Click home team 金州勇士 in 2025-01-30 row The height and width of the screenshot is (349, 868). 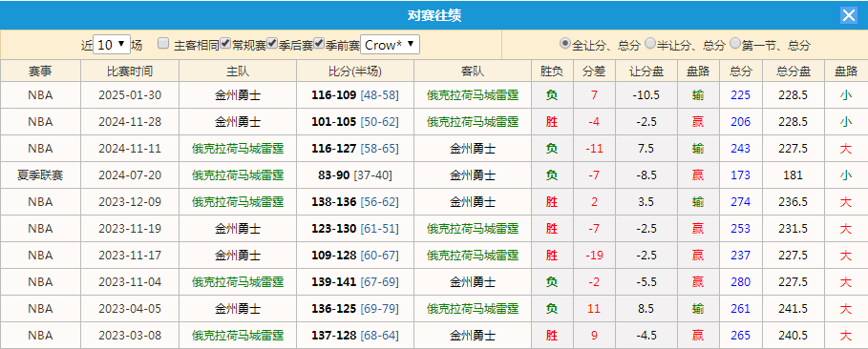coord(238,95)
